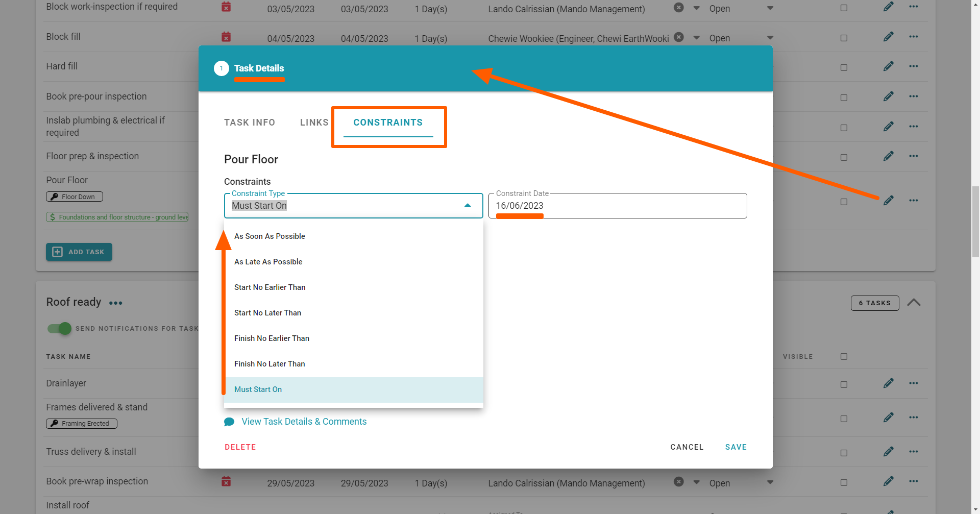Open more options for Drainlayer row
This screenshot has height=514, width=980.
914,383
